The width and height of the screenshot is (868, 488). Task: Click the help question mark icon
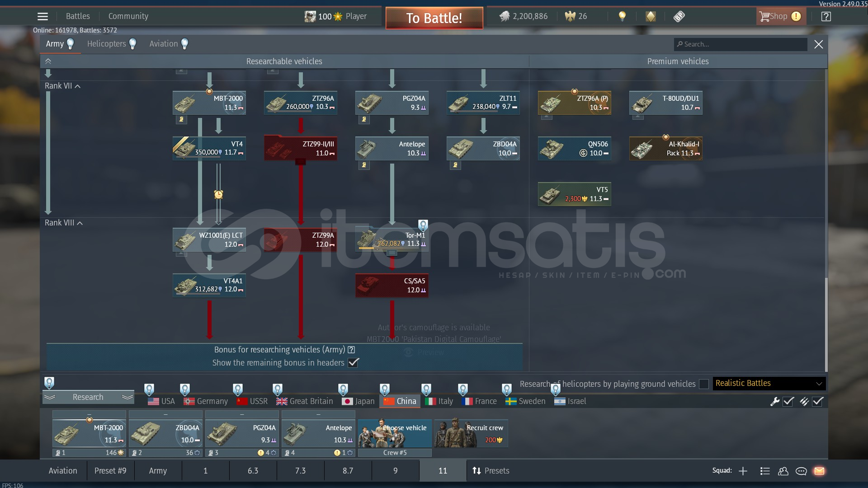(x=826, y=17)
